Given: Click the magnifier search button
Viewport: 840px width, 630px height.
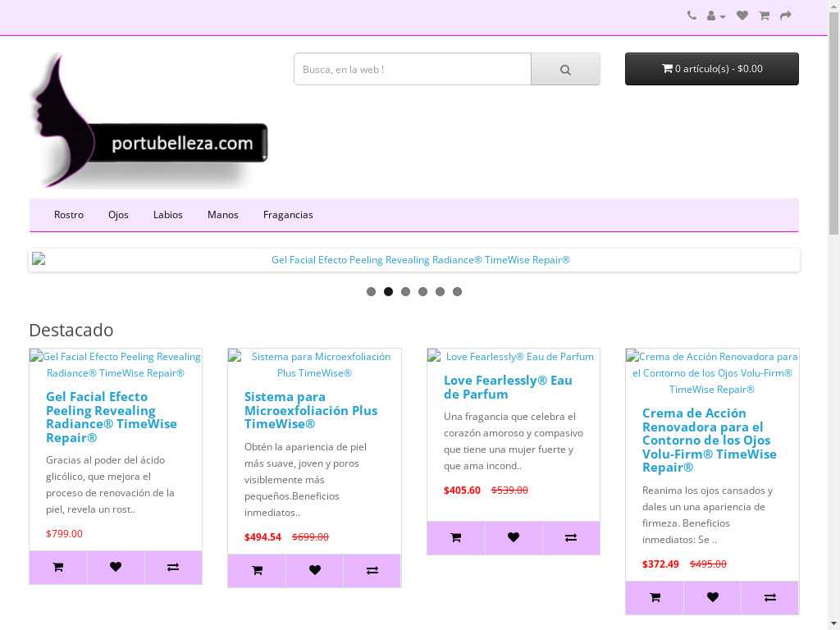Looking at the screenshot, I should [565, 69].
